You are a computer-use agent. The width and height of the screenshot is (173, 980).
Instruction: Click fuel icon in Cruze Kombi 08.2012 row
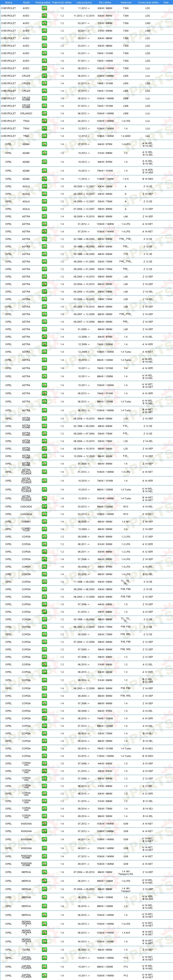44,99
